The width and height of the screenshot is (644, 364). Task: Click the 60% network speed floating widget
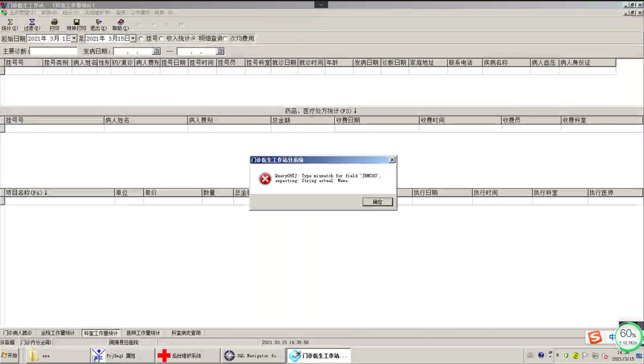629,337
